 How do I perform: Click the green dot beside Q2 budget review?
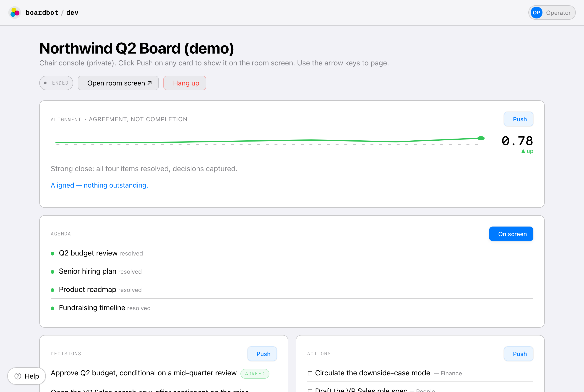pos(52,253)
